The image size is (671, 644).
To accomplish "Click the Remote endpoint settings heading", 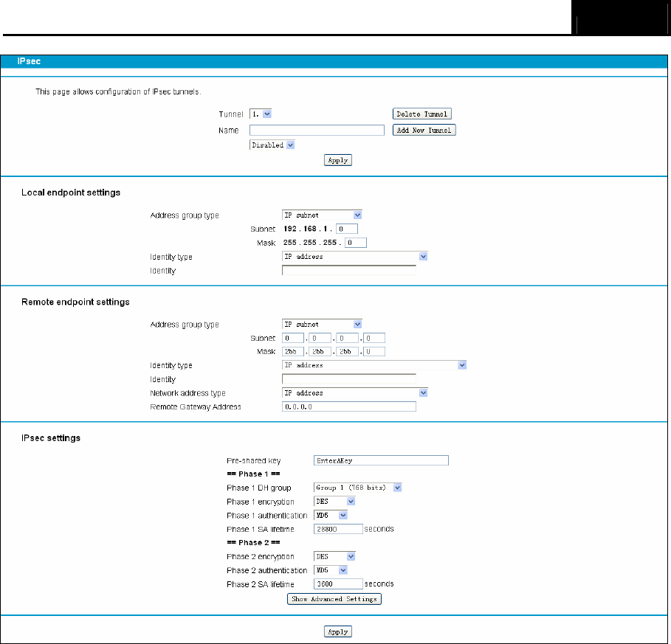I will [x=75, y=302].
